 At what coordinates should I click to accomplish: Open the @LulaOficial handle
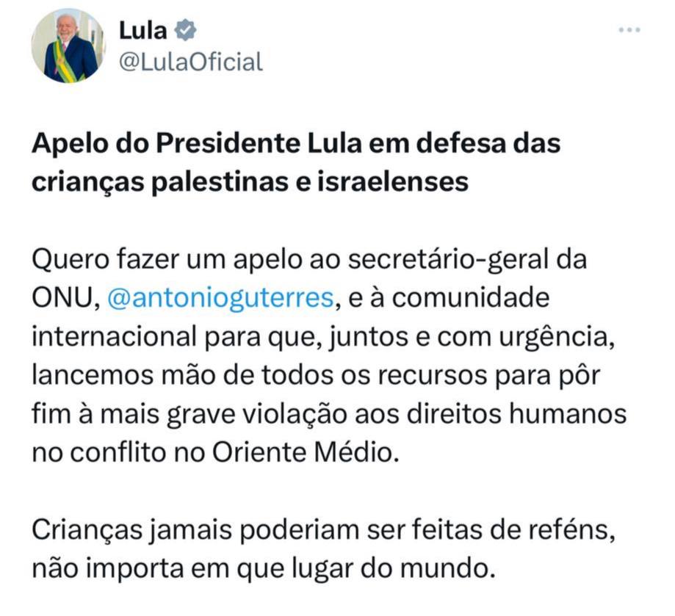tap(191, 62)
